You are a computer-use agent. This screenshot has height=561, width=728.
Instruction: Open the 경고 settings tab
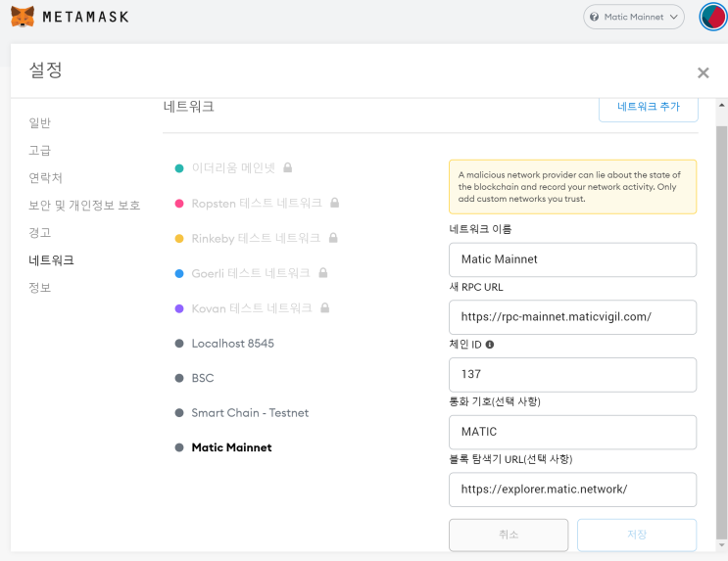pyautogui.click(x=39, y=232)
